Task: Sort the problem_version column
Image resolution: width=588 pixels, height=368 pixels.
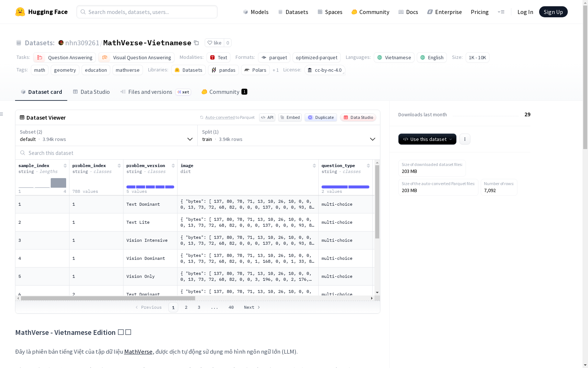Action: coord(173,166)
